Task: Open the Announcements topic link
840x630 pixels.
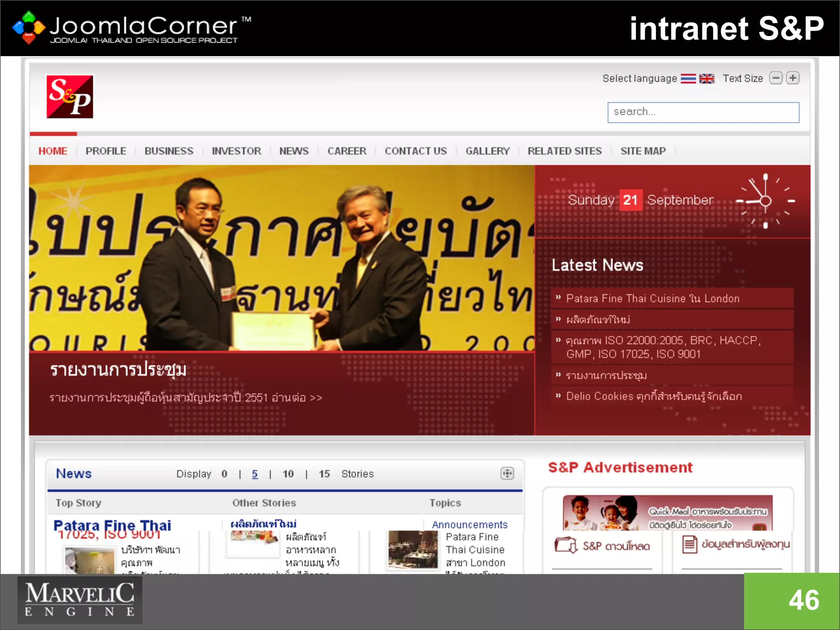Action: pos(470,525)
